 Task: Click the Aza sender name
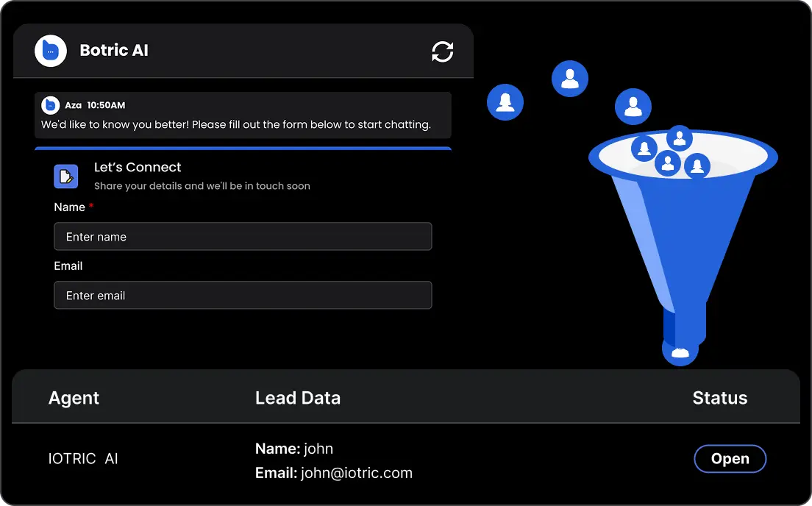point(73,105)
